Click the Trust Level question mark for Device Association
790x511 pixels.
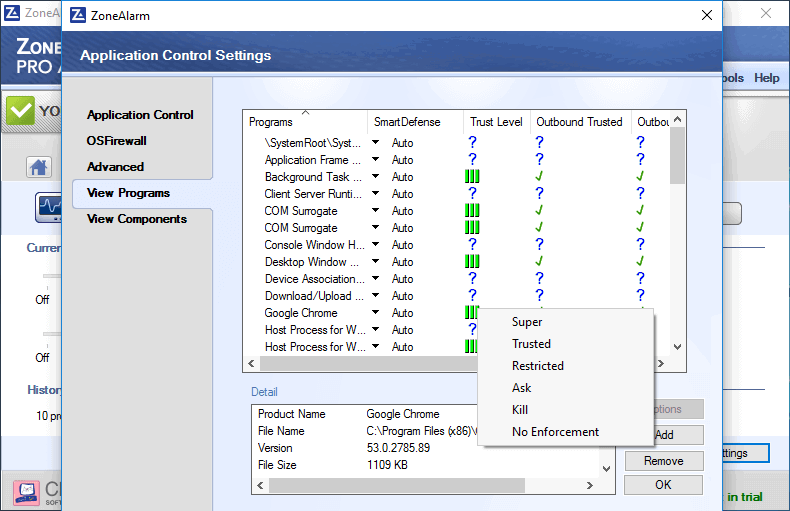click(x=472, y=279)
